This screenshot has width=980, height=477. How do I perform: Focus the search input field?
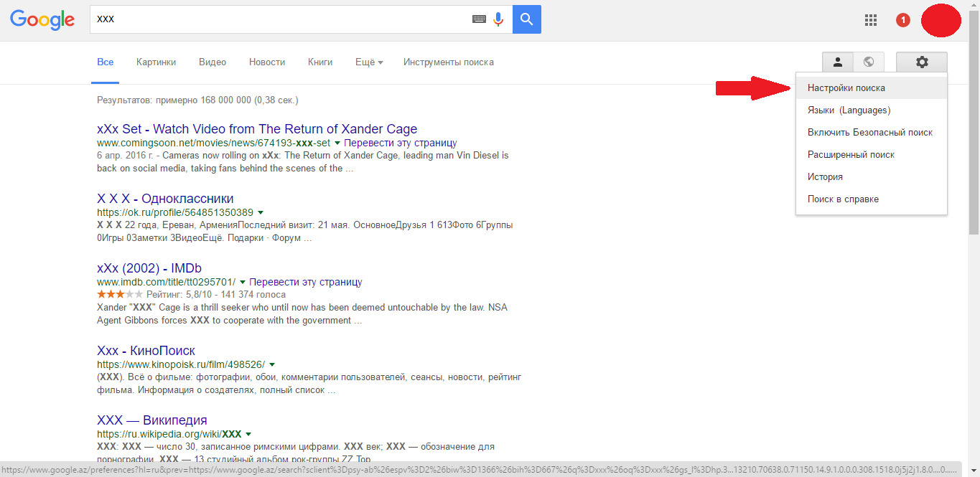coord(280,19)
